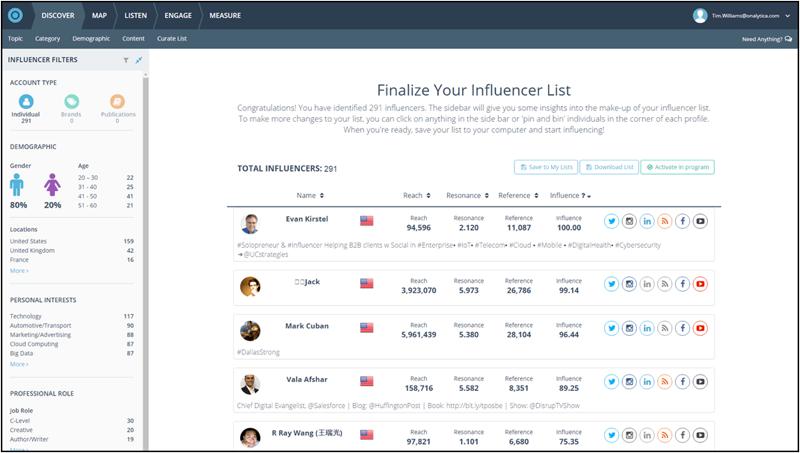Switch to the Map tab
The width and height of the screenshot is (800, 453).
[x=99, y=15]
